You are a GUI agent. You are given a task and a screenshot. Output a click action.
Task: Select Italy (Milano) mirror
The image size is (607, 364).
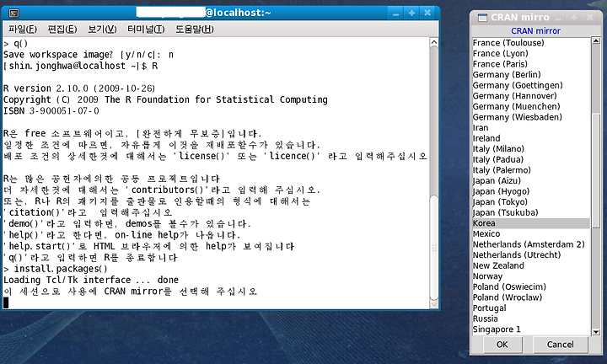tap(531, 149)
